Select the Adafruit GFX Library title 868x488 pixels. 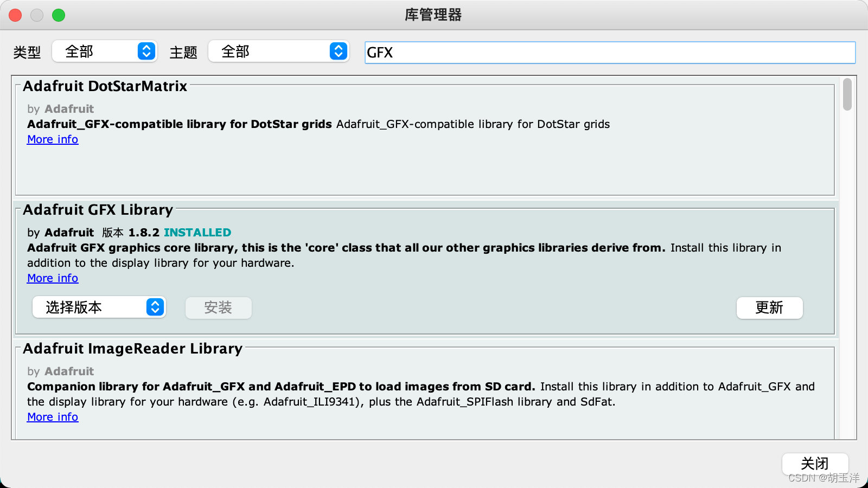click(x=98, y=210)
